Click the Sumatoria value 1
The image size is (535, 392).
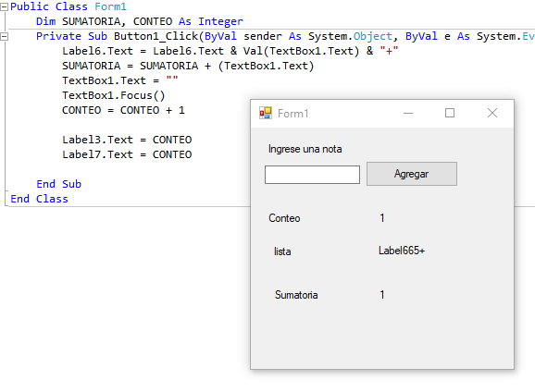click(x=382, y=295)
